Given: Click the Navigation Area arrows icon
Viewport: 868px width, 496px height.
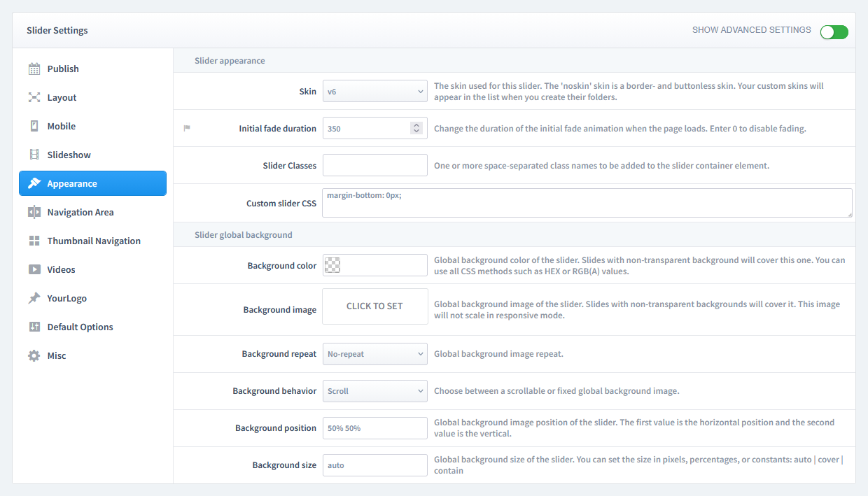Looking at the screenshot, I should (x=34, y=212).
